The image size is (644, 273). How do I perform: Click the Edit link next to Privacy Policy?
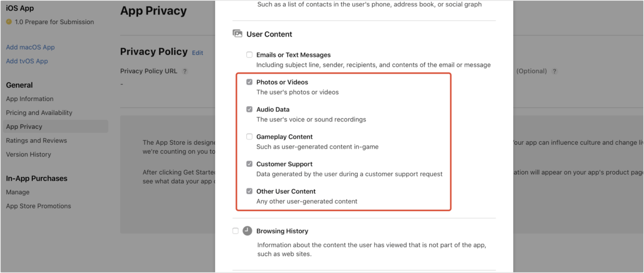[197, 53]
